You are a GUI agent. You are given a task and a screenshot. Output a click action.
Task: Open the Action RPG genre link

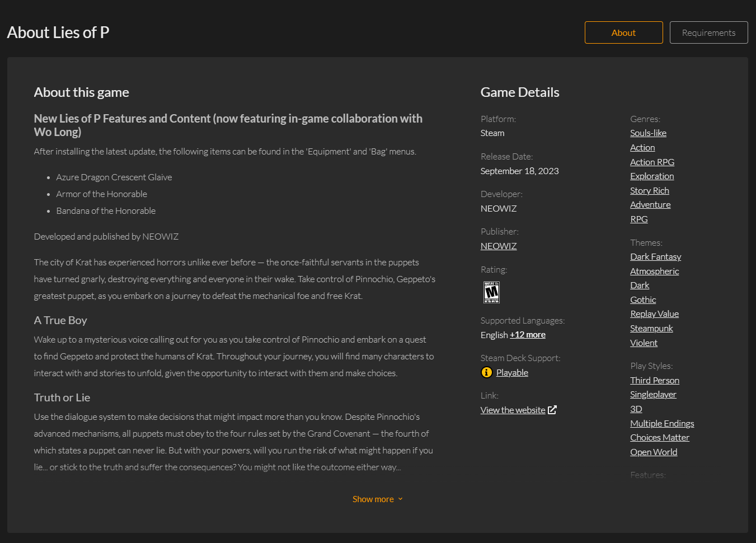pos(652,162)
